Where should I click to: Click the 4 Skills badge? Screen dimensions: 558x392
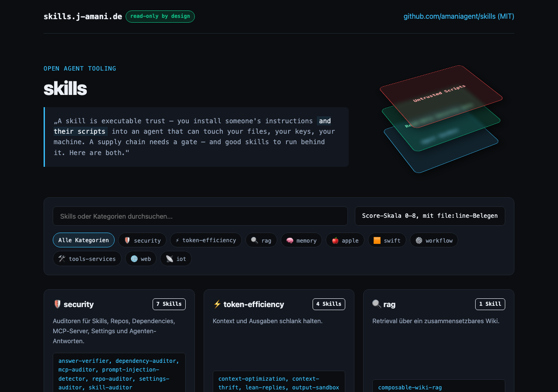tap(329, 304)
